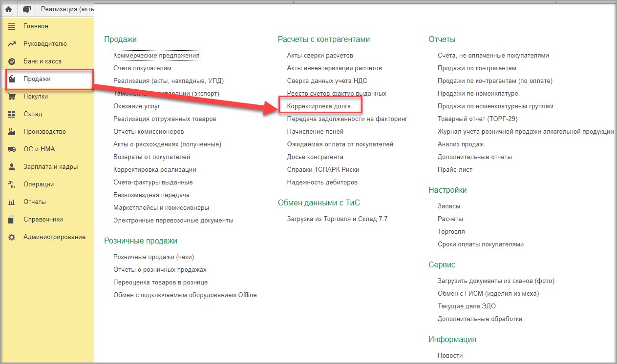Click the Банк и касса ruble icon
Viewport: 617px width, 364px height.
pos(12,61)
